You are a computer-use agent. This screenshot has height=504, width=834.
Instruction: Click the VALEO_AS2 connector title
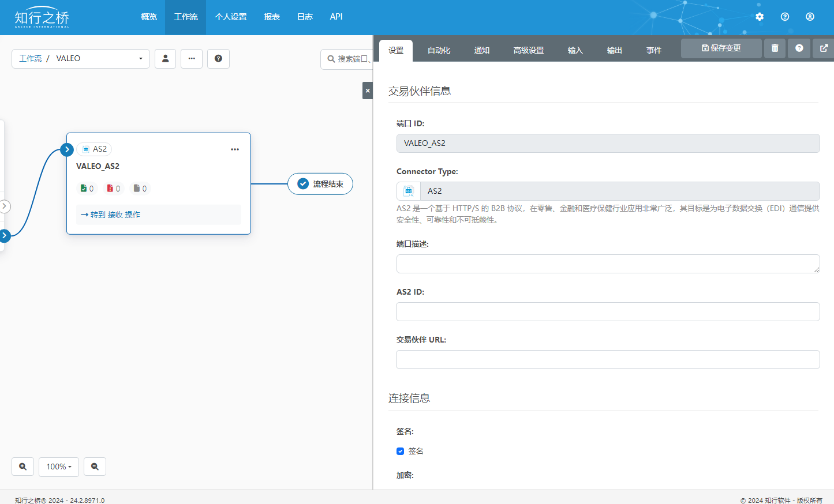(98, 166)
